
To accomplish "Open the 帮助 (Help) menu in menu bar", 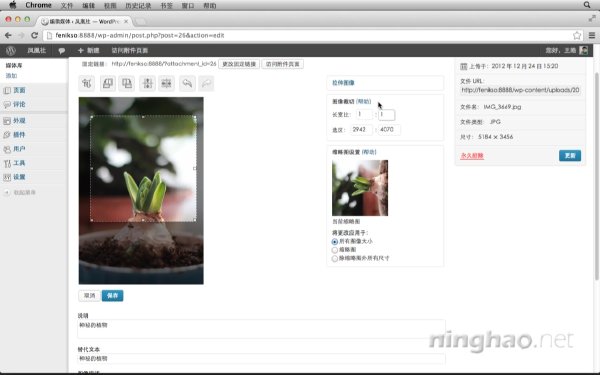I will pos(210,6).
